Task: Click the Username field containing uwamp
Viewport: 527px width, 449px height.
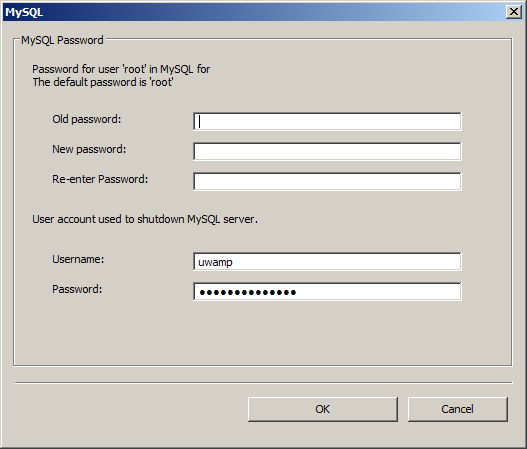Action: point(327,261)
